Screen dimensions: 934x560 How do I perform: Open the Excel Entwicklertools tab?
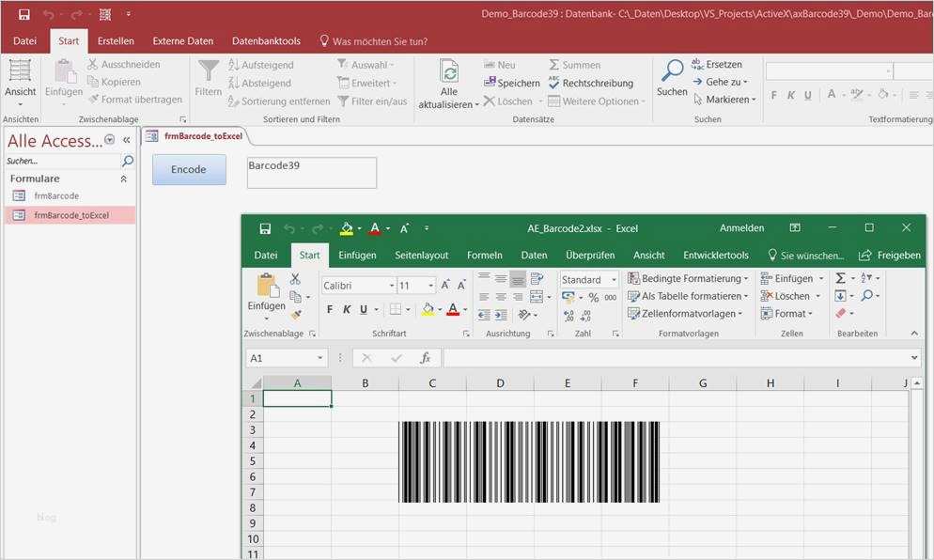point(716,255)
